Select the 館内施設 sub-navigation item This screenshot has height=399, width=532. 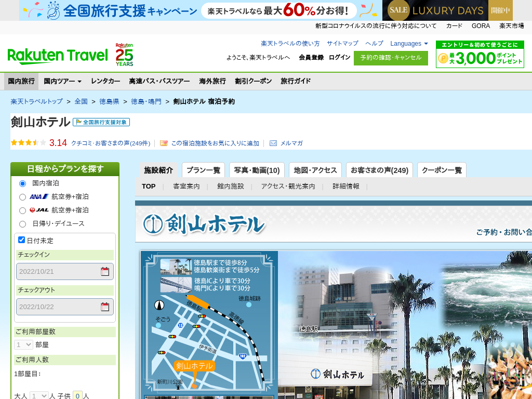[231, 187]
